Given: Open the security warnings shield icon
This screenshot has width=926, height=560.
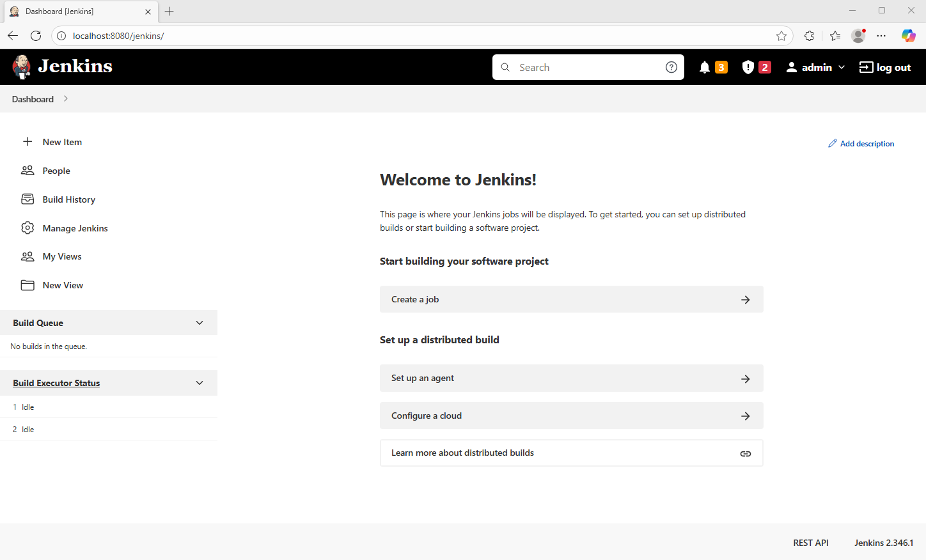Looking at the screenshot, I should pyautogui.click(x=748, y=67).
